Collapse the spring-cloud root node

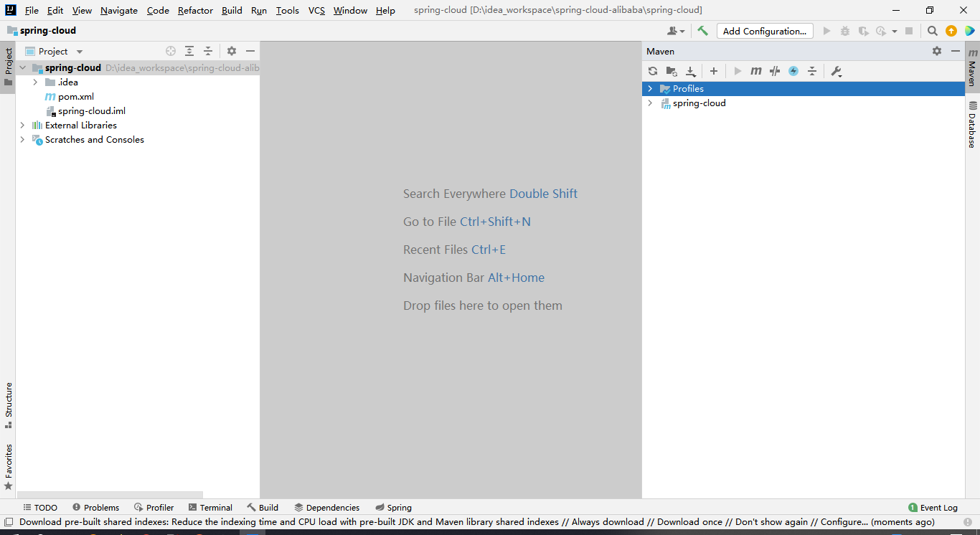22,68
